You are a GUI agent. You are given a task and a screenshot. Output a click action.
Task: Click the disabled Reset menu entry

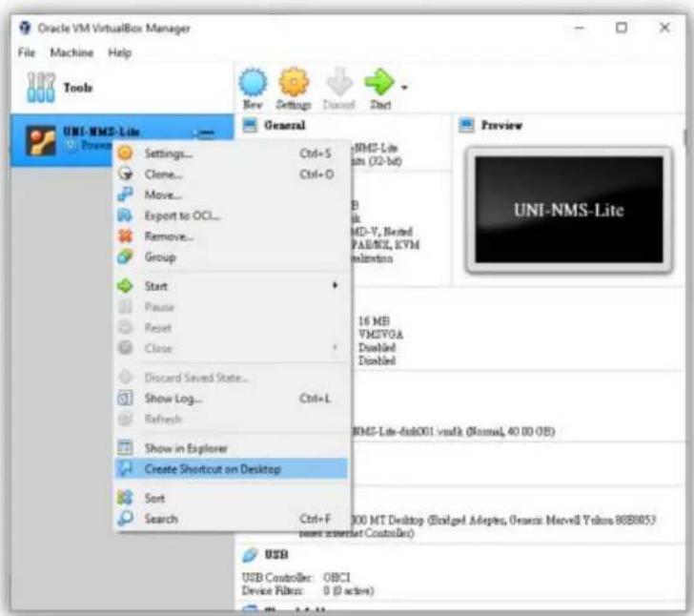pyautogui.click(x=230, y=328)
